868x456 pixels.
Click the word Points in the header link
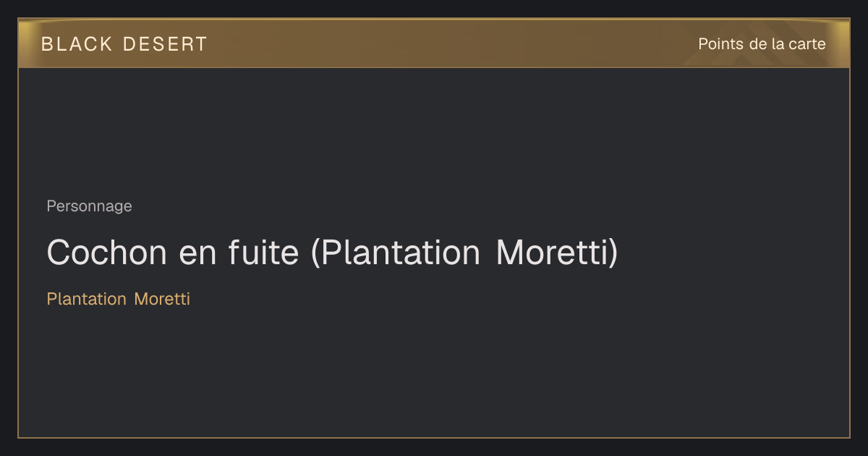[x=721, y=44]
